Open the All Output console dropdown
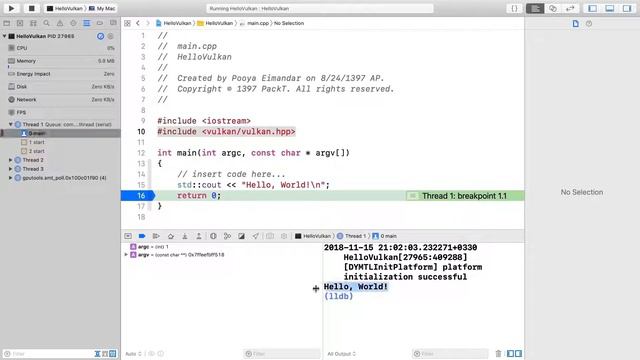Screen dimensions: 640x360 click(x=342, y=353)
